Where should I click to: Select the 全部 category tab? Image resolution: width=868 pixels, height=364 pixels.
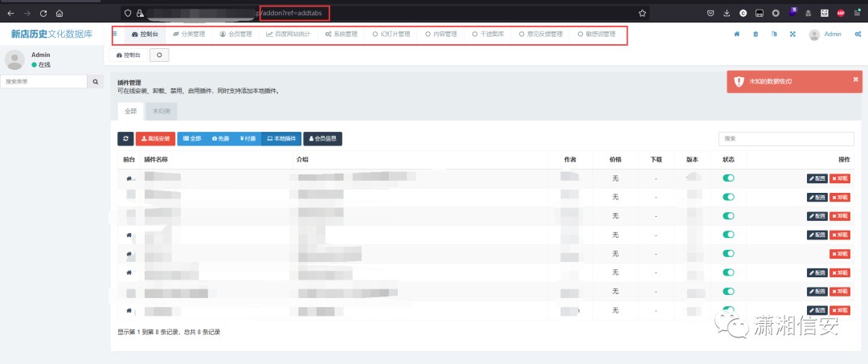coord(131,111)
